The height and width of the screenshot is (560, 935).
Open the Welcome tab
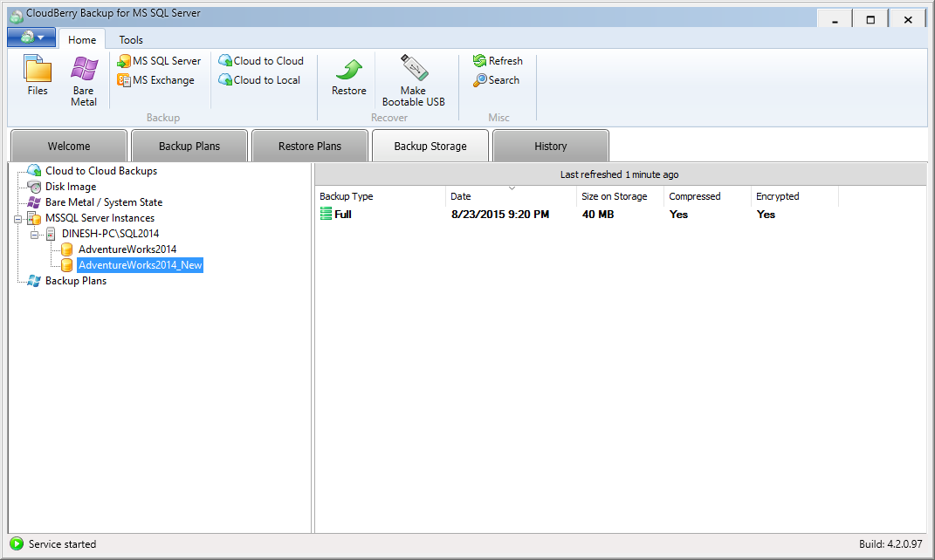(69, 146)
